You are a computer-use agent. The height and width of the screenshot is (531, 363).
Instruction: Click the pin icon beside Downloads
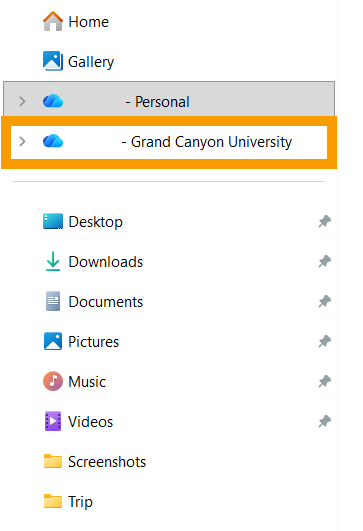click(324, 261)
